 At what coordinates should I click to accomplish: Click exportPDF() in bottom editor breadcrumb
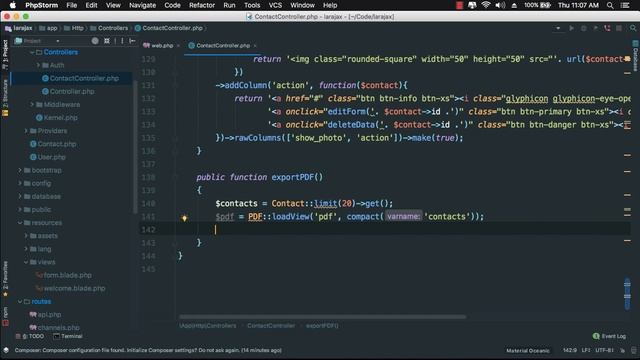click(x=322, y=326)
